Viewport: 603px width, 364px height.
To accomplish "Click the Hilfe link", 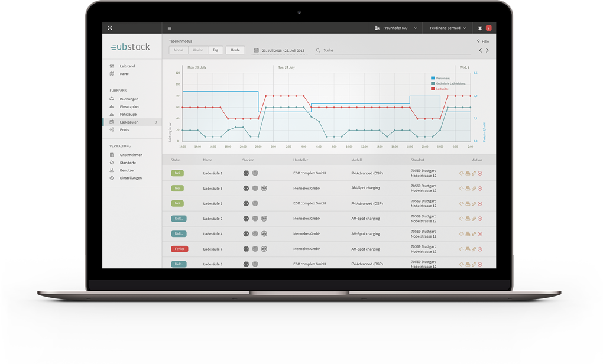I will click(485, 41).
